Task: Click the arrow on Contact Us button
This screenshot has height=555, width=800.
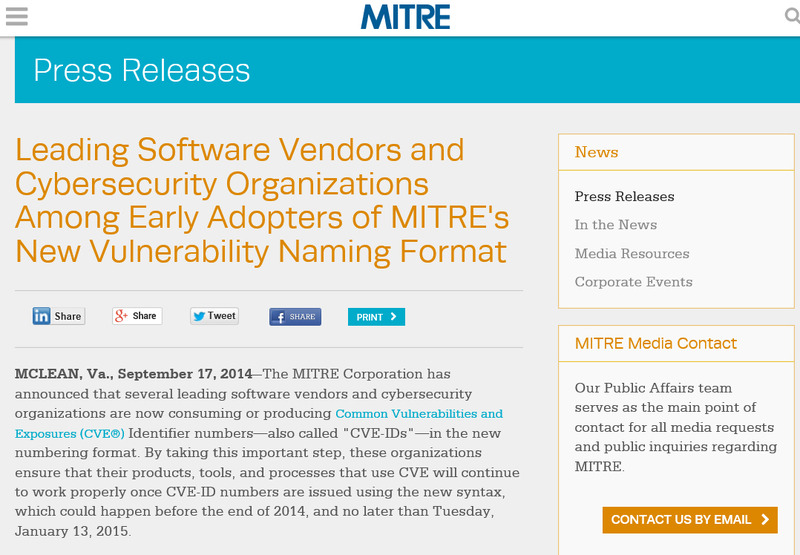Action: tap(765, 519)
